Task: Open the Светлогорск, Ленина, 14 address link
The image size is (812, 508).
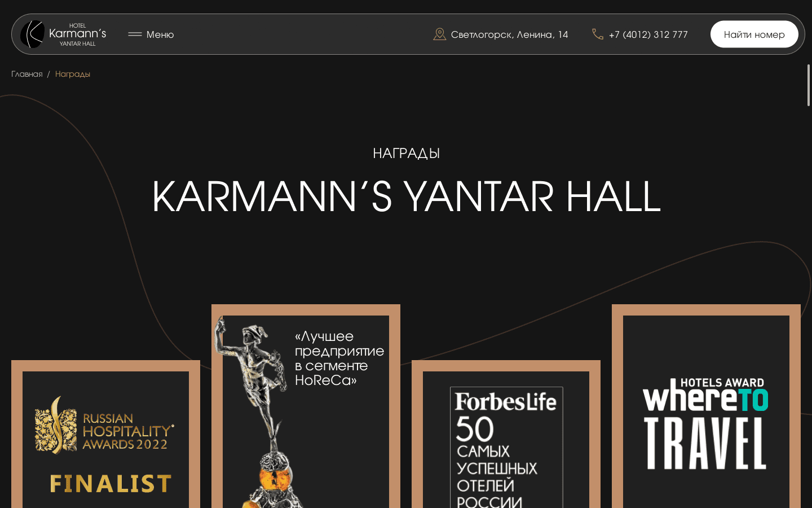Action: click(x=509, y=34)
